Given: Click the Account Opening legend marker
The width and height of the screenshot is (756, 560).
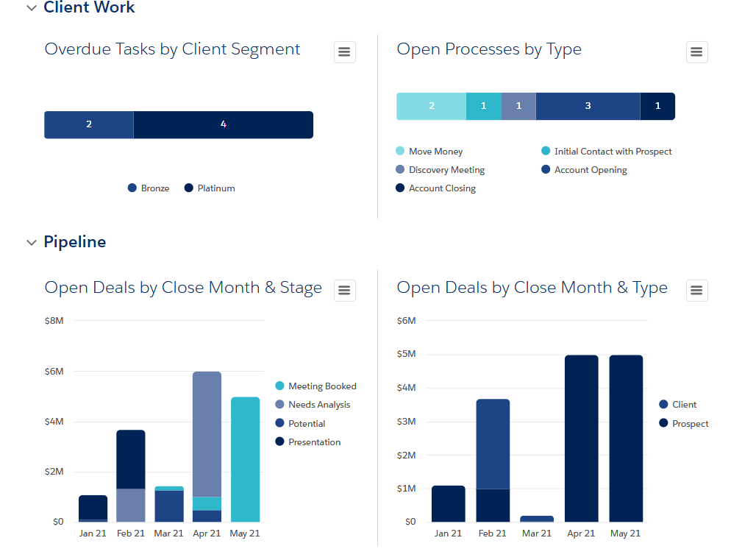Looking at the screenshot, I should [x=546, y=169].
